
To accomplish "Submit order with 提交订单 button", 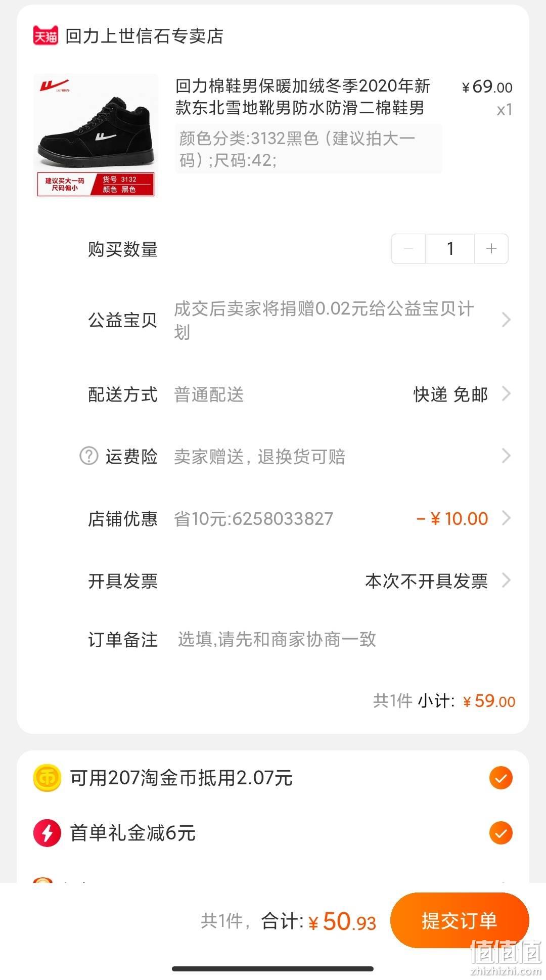I will point(460,920).
